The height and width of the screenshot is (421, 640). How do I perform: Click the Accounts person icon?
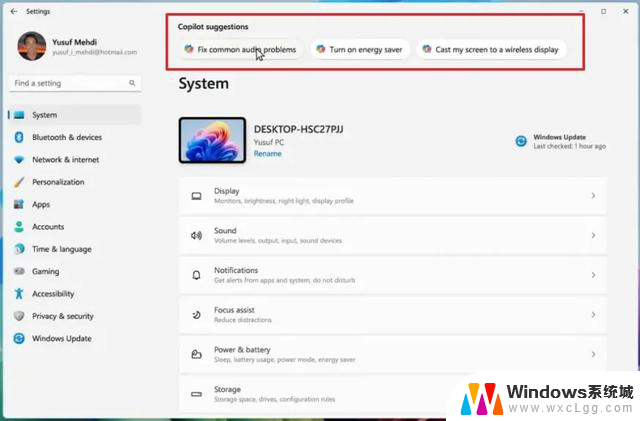[x=19, y=227]
